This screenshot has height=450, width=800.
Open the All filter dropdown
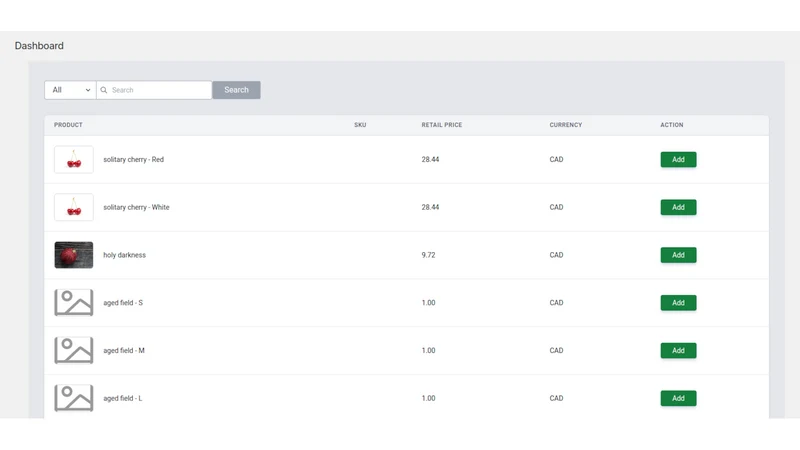[70, 90]
